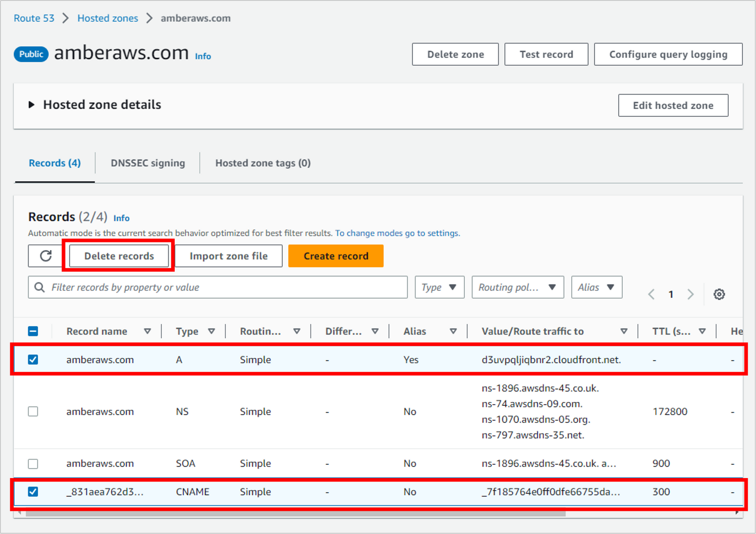
Task: Click the _7f185764e0ff0dfe66755da... CNAME value
Action: tap(551, 492)
